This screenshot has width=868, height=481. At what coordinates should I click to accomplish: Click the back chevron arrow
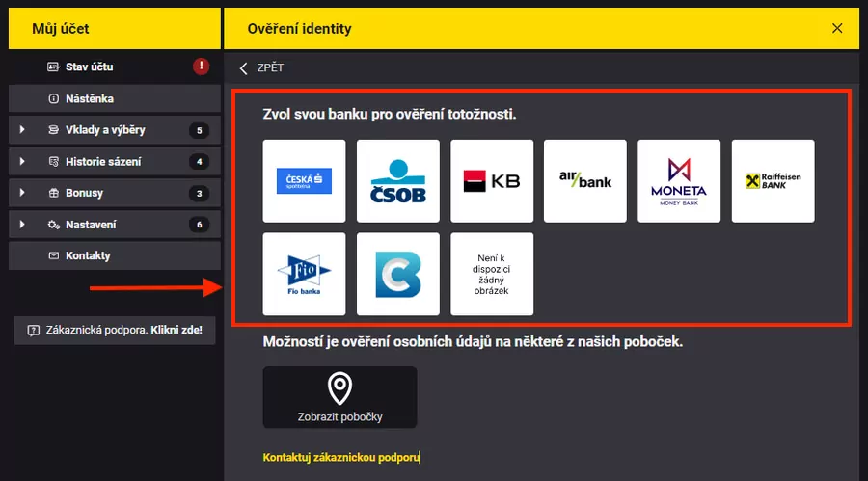(x=244, y=68)
